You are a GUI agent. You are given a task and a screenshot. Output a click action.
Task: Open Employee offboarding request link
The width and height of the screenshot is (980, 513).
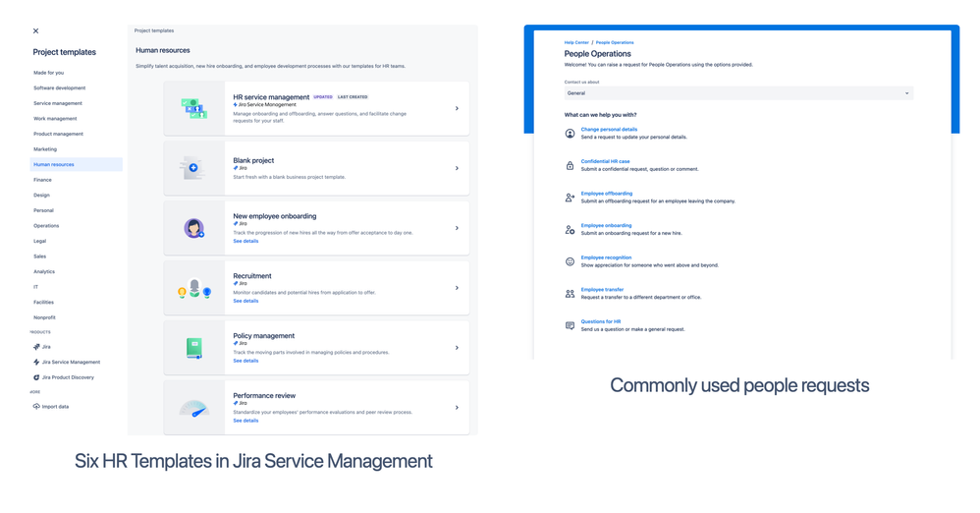tap(606, 194)
